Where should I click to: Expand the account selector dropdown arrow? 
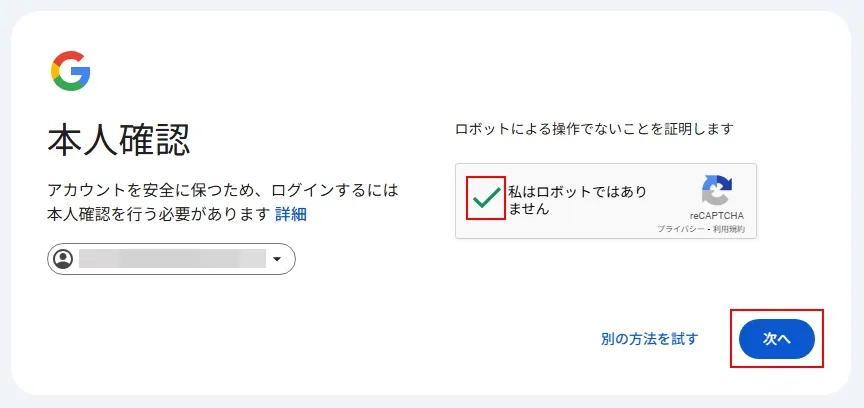point(277,260)
